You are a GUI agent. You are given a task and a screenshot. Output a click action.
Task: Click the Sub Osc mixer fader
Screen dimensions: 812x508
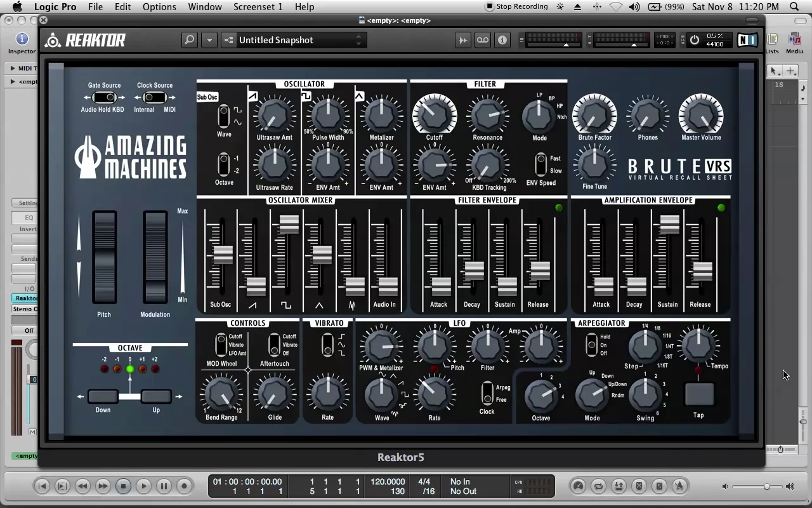pos(223,255)
